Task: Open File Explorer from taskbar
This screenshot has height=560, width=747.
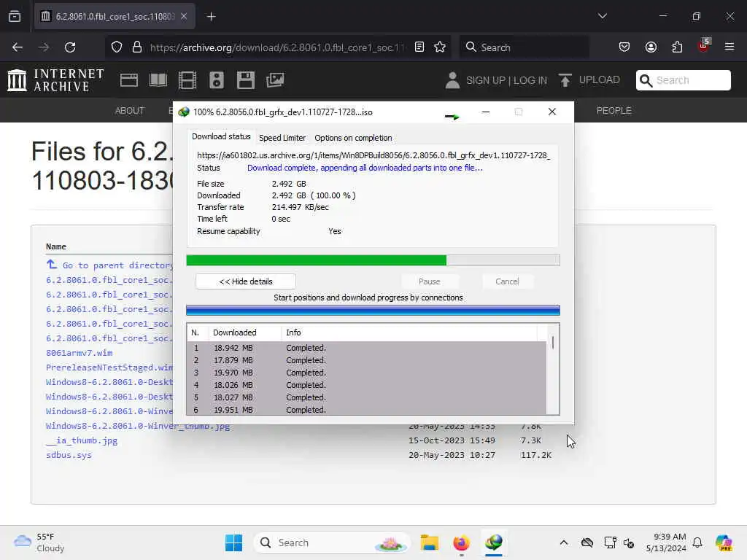Action: tap(429, 542)
